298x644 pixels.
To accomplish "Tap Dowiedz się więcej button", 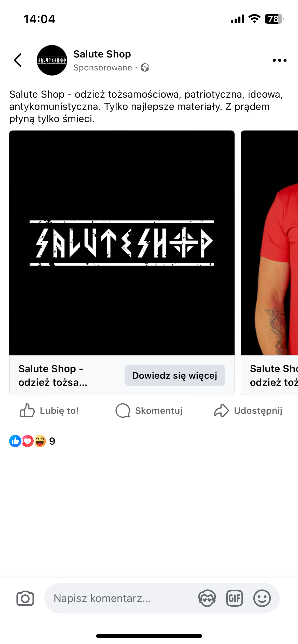I will (x=175, y=375).
